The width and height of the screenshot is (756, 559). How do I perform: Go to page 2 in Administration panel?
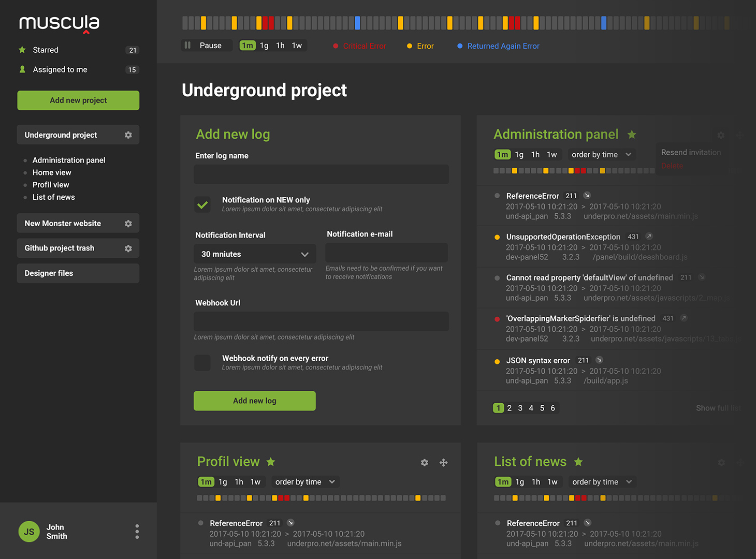[510, 408]
